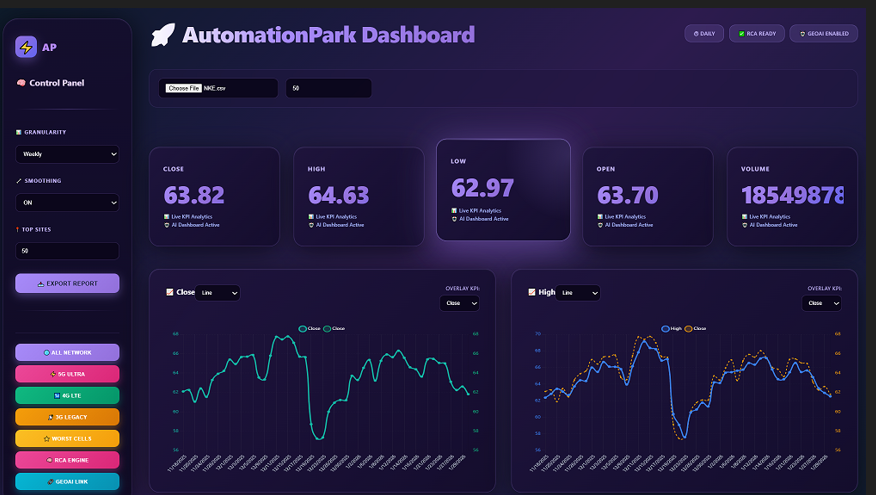Viewport: 876px width, 495px height.
Task: Click the Close KPI card
Action: [215, 197]
